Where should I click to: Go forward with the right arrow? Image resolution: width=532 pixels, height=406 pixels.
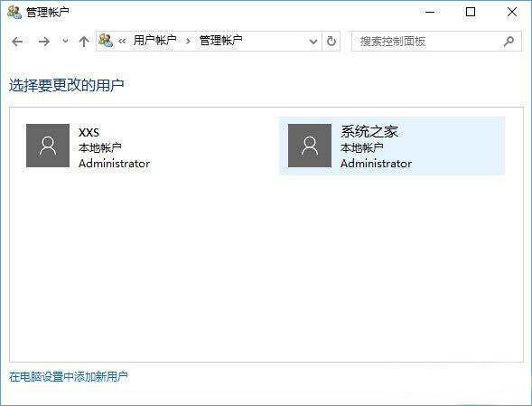tap(43, 42)
